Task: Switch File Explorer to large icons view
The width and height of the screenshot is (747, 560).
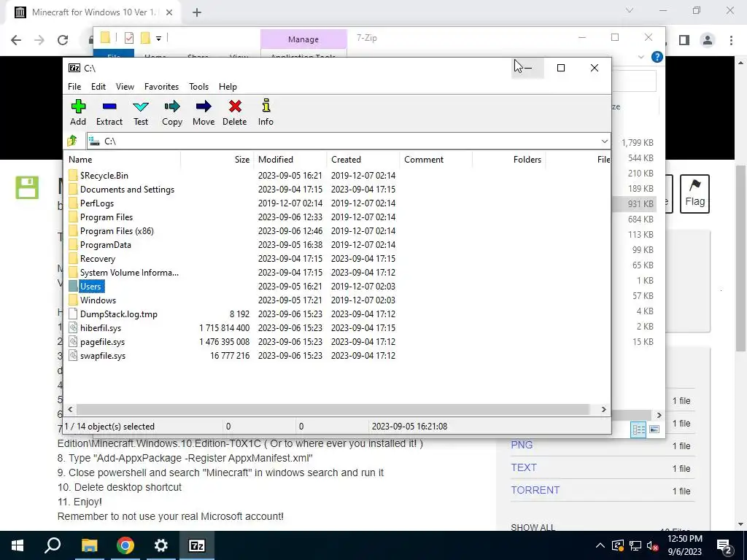Action: [x=654, y=429]
